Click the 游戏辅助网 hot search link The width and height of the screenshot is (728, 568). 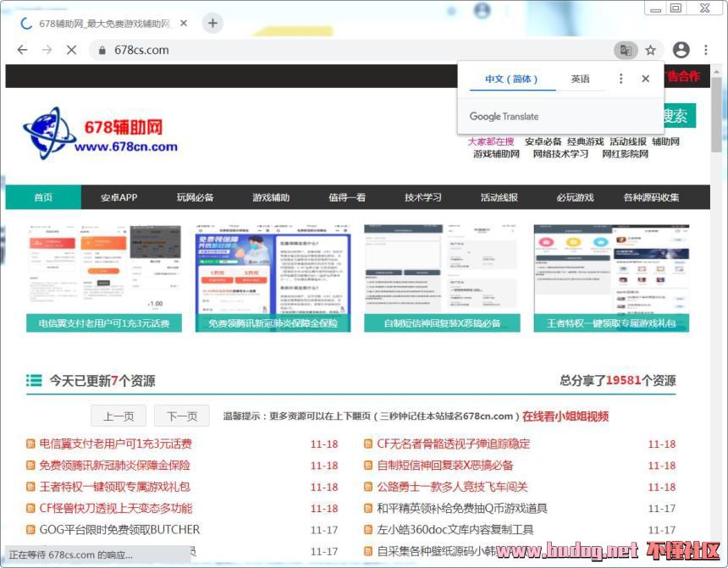coord(496,154)
